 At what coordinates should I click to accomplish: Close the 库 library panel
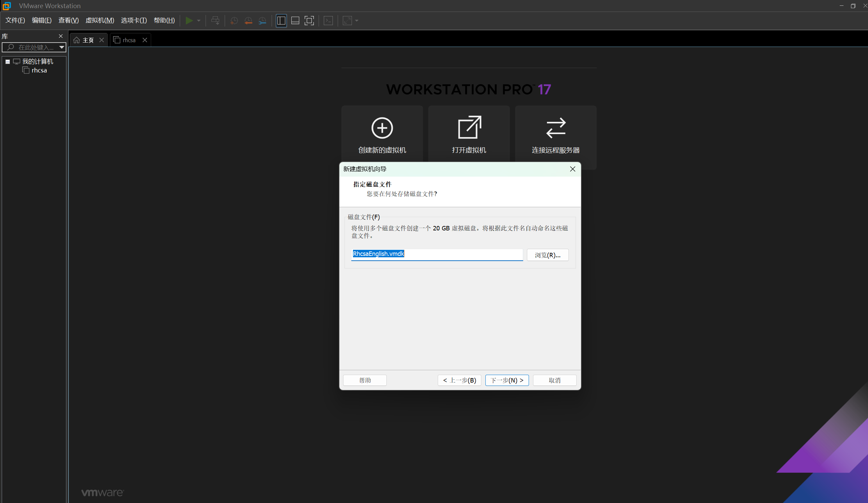click(61, 36)
